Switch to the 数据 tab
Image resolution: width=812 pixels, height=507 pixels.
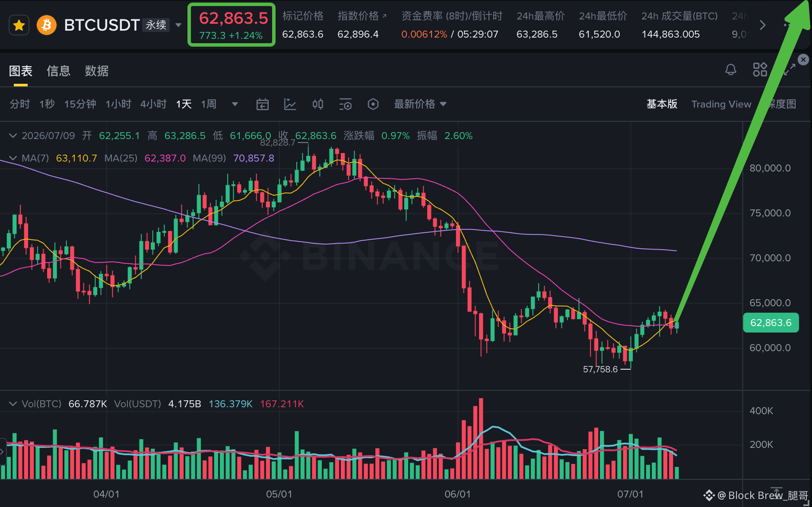97,71
